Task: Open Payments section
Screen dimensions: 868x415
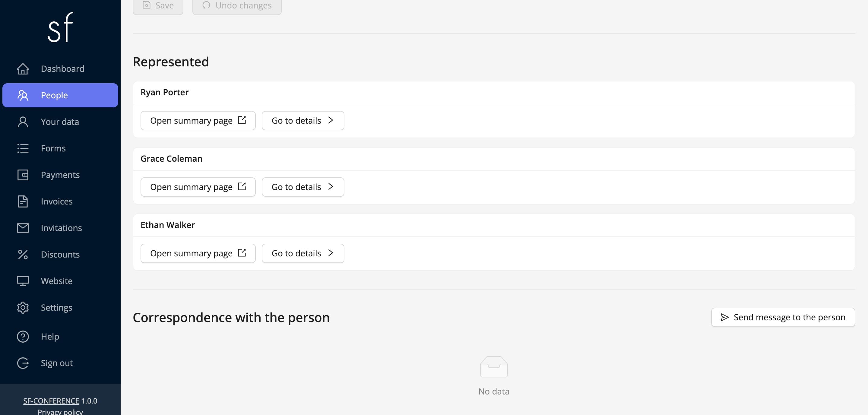Action: click(x=60, y=175)
